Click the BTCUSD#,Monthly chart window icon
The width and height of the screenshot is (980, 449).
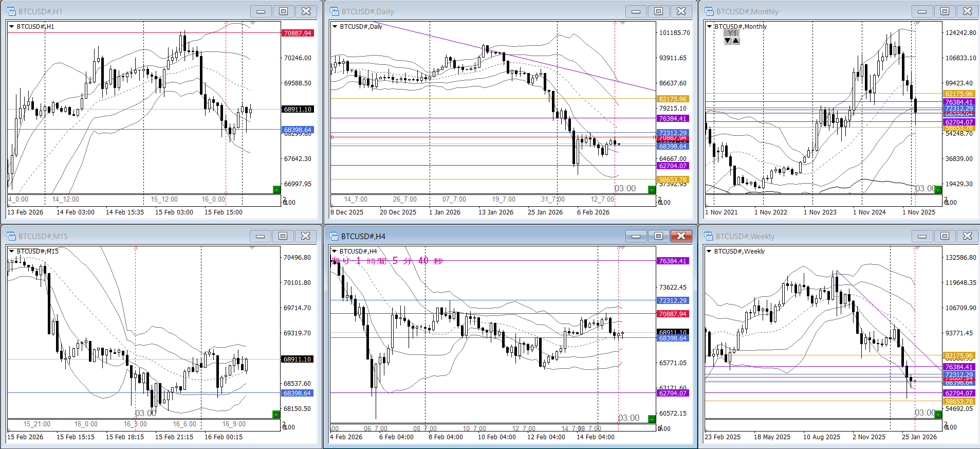[x=709, y=11]
